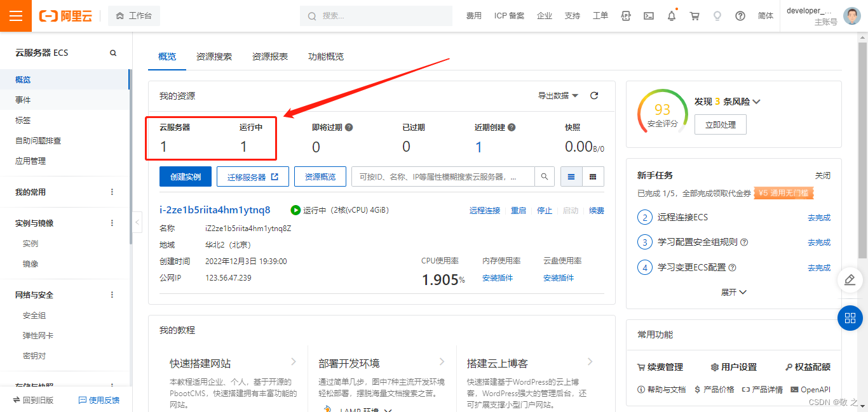This screenshot has width=868, height=412.
Task: Open the notifications bell icon
Action: point(671,15)
